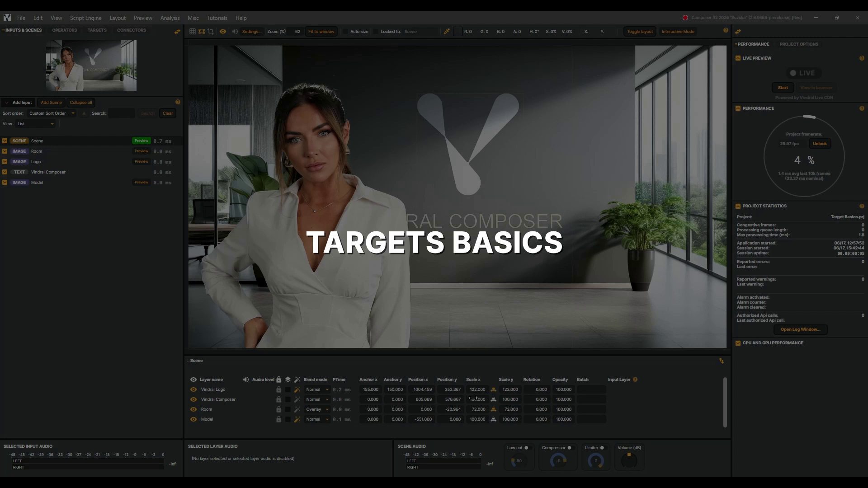Open blend mode dropdown for Vindral Composer
Viewport: 868px width, 488px height.
pos(317,399)
